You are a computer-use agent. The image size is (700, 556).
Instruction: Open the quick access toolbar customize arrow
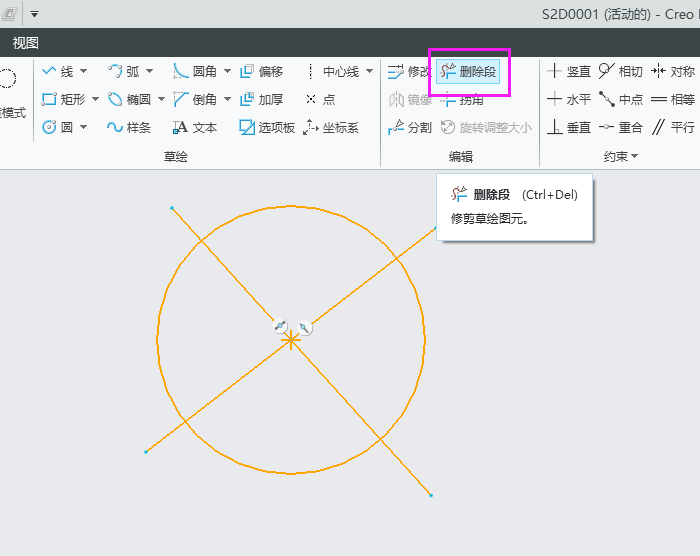[x=34, y=14]
